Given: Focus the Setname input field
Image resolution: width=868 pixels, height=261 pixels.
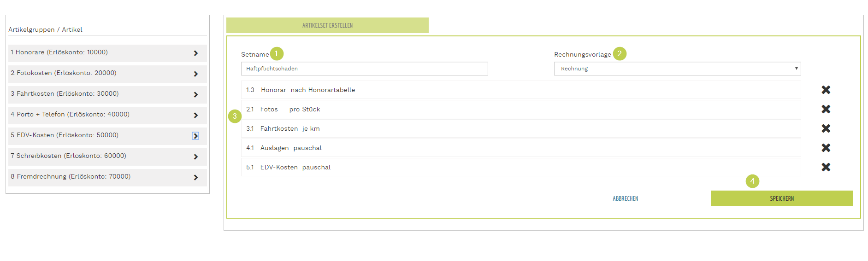Looking at the screenshot, I should (364, 69).
